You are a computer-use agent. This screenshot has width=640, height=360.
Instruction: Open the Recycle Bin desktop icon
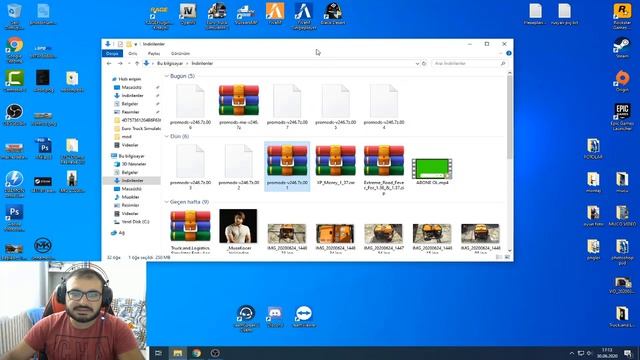[x=15, y=16]
